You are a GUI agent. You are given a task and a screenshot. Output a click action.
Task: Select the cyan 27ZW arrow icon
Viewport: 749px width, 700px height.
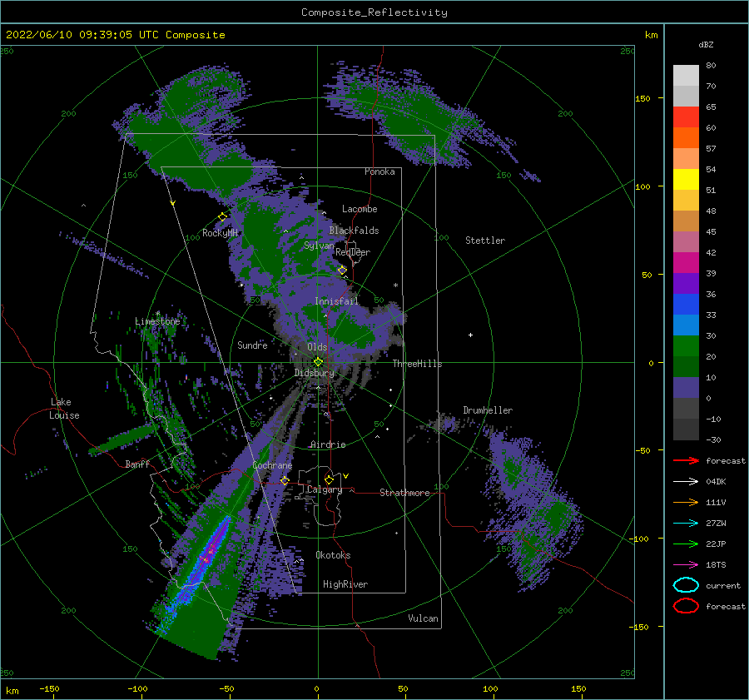coord(686,523)
